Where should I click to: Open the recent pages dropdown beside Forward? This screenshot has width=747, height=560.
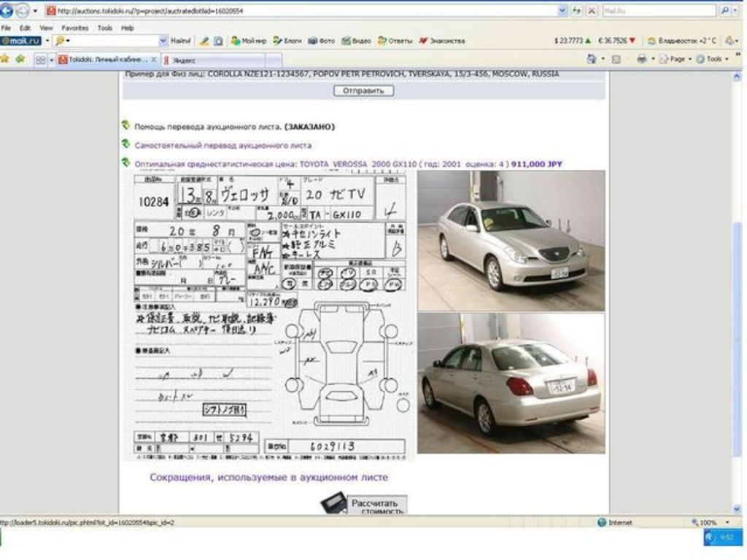[35, 10]
